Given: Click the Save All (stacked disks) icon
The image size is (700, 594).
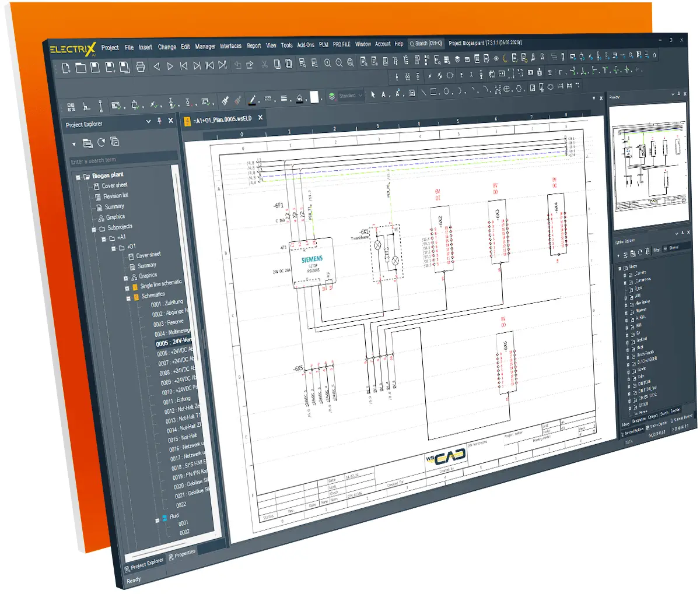Looking at the screenshot, I should click(x=124, y=67).
